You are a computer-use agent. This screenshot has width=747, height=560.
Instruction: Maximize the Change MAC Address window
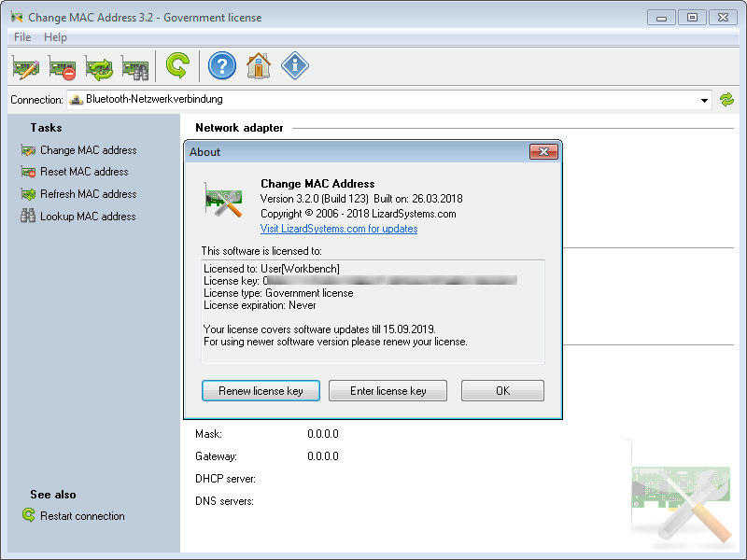pos(692,18)
